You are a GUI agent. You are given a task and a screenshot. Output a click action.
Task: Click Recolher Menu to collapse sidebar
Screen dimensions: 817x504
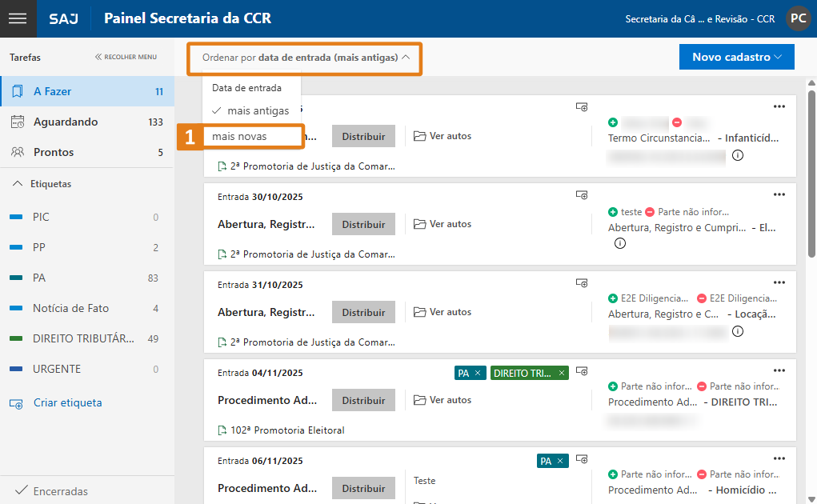coord(126,58)
